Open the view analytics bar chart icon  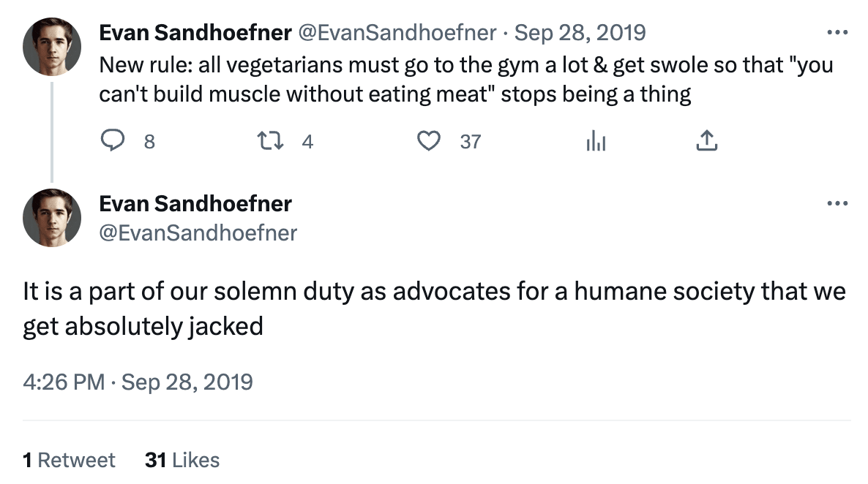(596, 141)
